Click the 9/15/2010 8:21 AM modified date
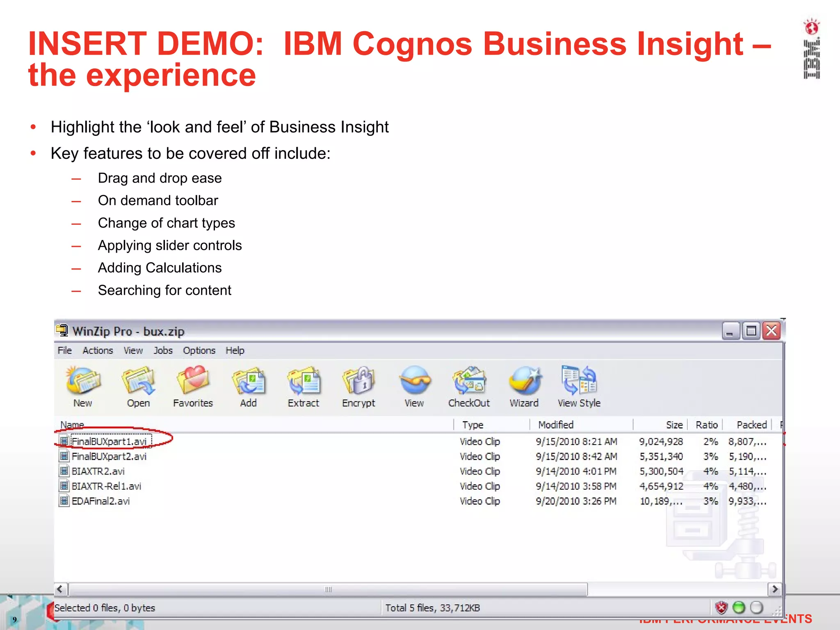Image resolution: width=840 pixels, height=630 pixels. (576, 441)
